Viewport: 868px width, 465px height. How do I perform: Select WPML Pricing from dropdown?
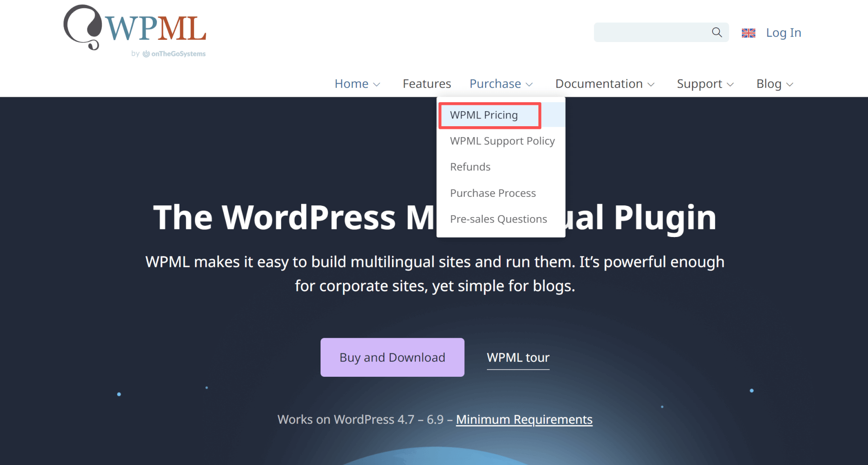click(484, 115)
